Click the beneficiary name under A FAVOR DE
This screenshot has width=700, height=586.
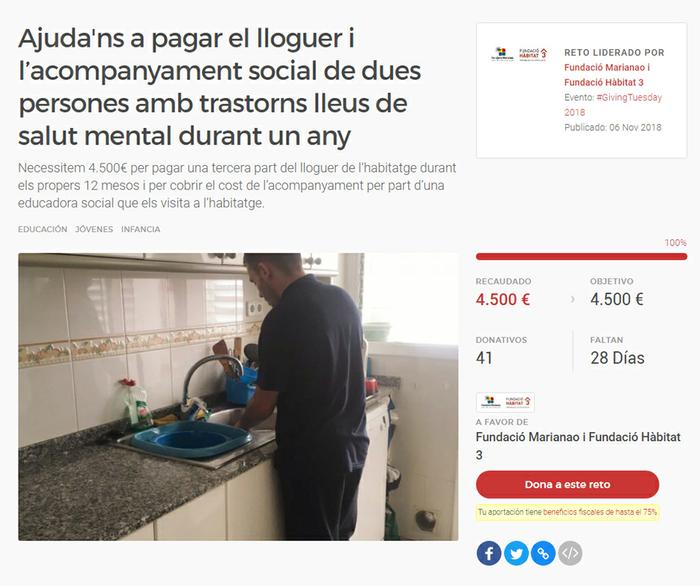click(x=578, y=446)
